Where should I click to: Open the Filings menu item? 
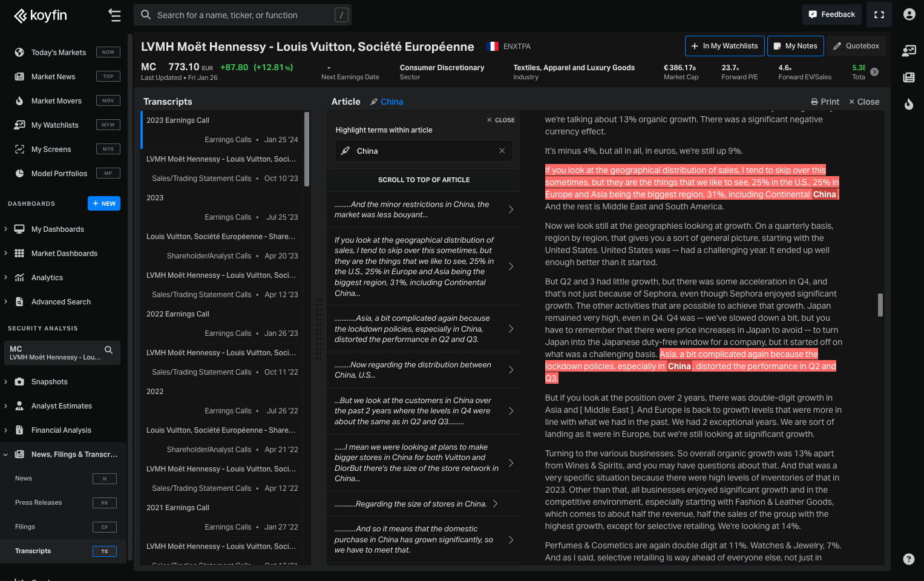tap(25, 527)
